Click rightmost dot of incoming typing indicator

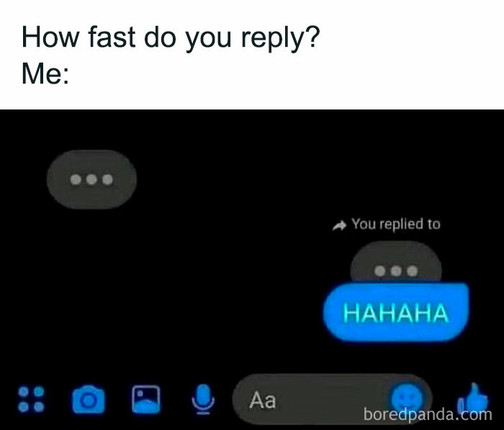[108, 179]
